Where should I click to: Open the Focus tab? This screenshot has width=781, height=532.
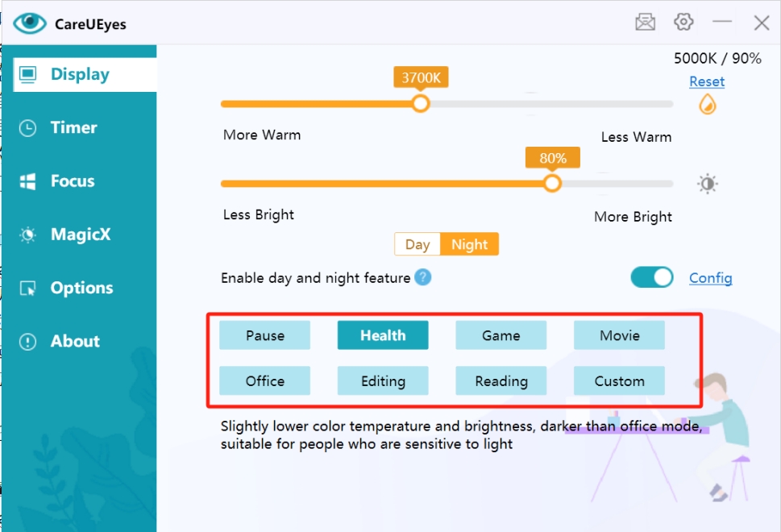[72, 181]
